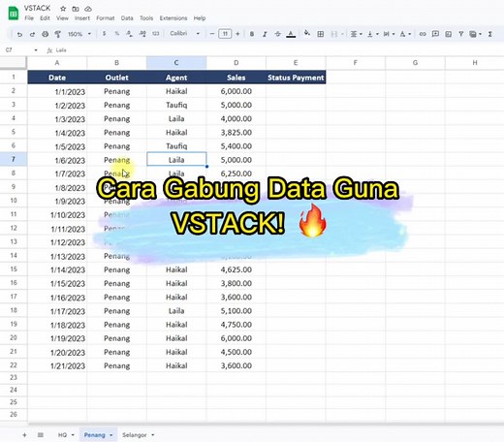
Task: Open the text wrapping dropdown
Action: click(389, 34)
